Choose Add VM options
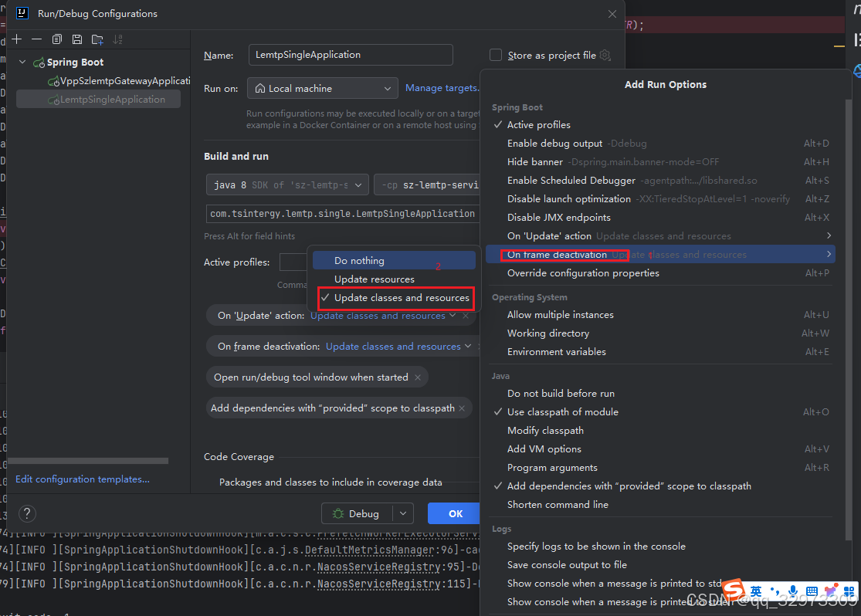861x616 pixels. pyautogui.click(x=660, y=449)
